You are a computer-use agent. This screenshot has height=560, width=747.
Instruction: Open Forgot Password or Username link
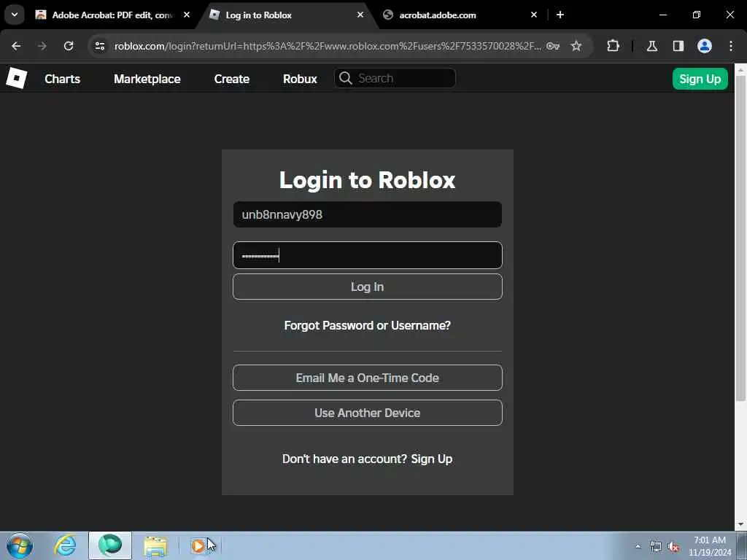point(368,325)
